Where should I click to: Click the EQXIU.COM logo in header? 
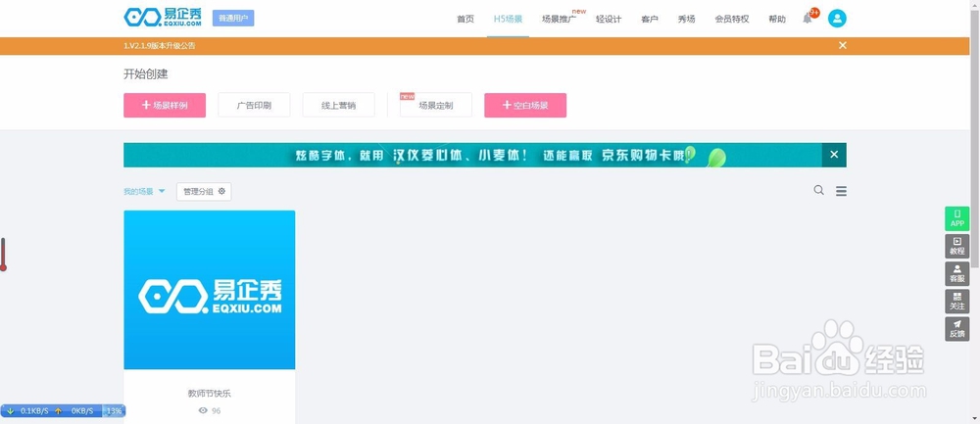[163, 18]
